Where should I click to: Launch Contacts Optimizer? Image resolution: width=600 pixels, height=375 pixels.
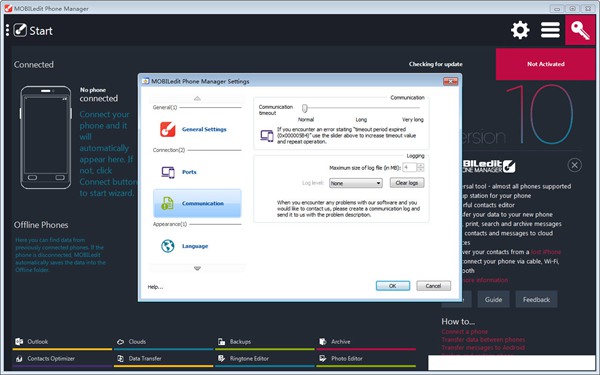tap(45, 359)
